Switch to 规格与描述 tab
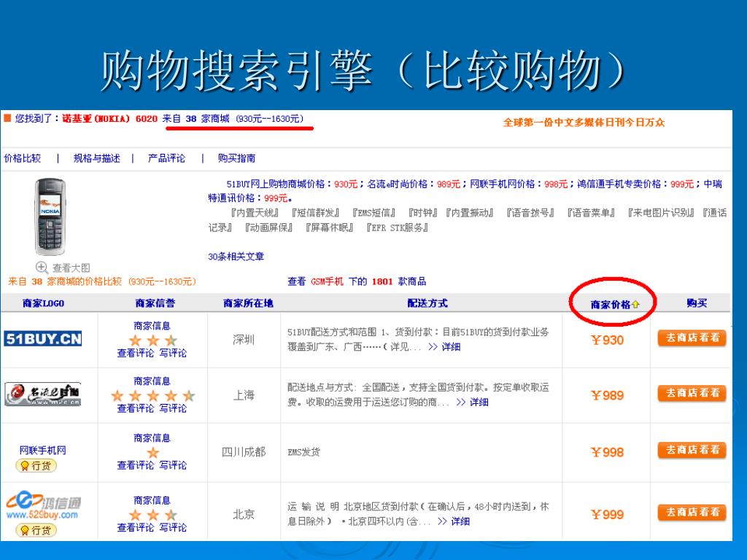 97,158
